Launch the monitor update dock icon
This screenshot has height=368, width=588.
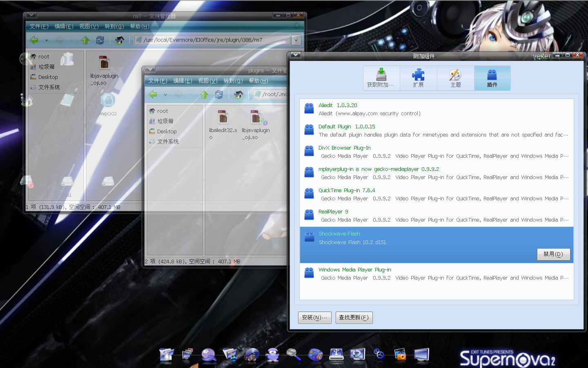point(357,355)
